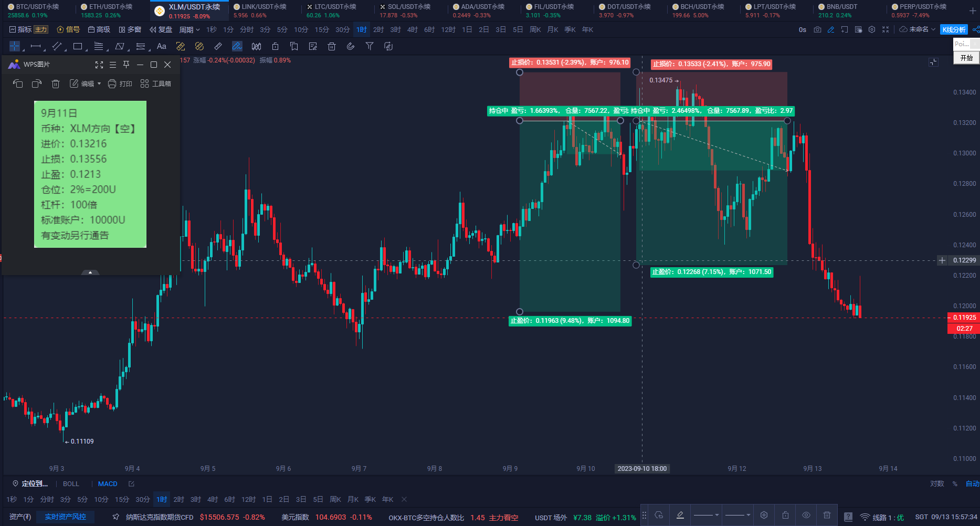
Task: Click the lock drawings icon in toolbar
Action: pos(275,46)
